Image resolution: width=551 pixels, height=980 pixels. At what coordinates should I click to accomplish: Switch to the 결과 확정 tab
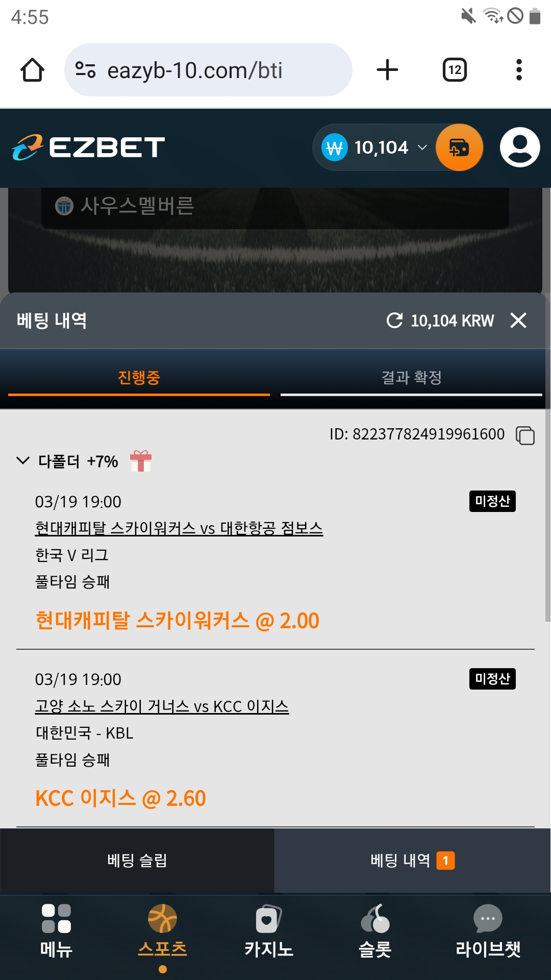coord(411,378)
